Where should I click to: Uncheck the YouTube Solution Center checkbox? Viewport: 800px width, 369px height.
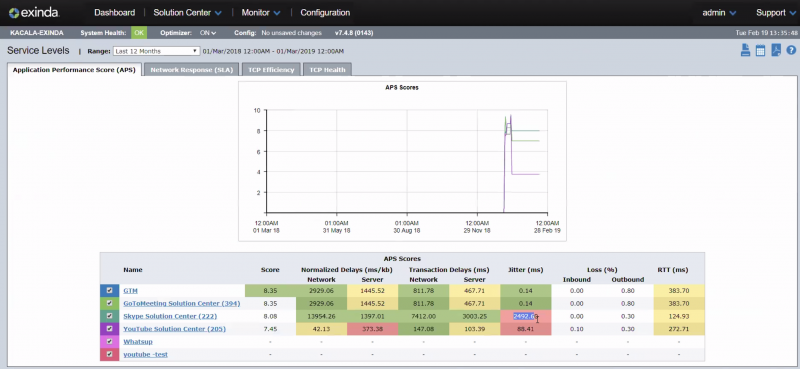pos(109,329)
